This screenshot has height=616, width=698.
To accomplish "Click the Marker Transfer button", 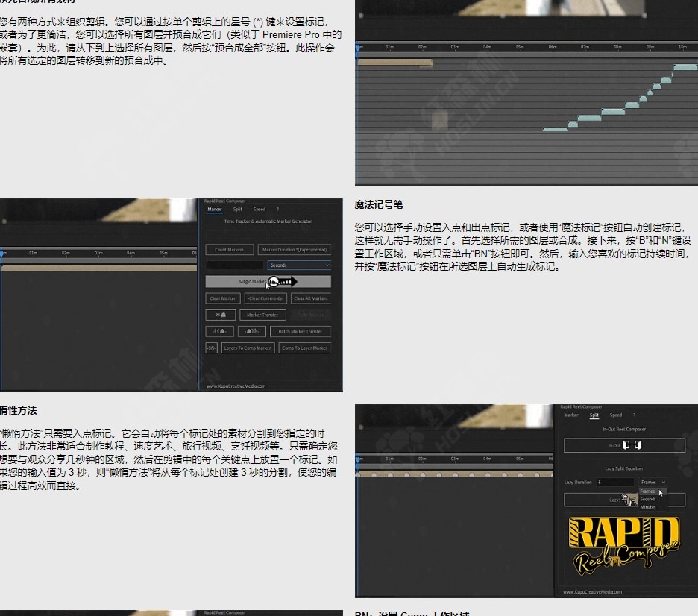I will tap(262, 315).
